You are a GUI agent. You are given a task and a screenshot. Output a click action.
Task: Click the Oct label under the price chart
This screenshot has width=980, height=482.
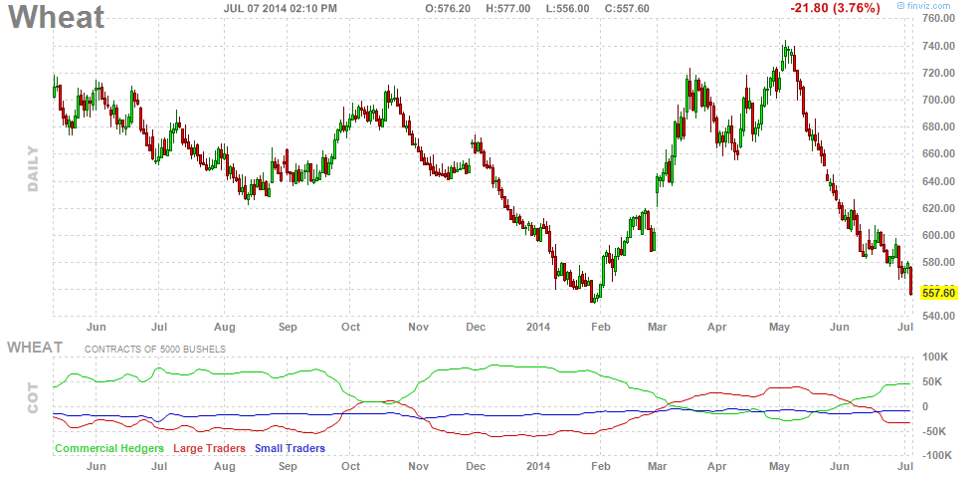(x=350, y=327)
